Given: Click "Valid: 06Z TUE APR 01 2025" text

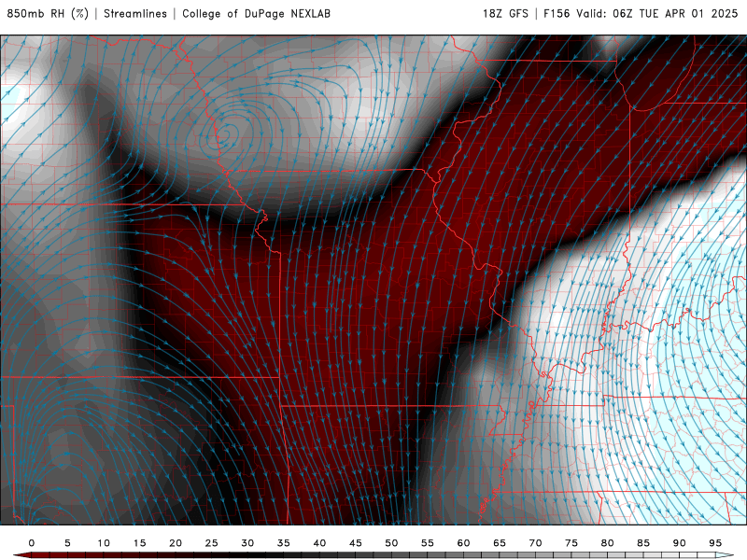Looking at the screenshot, I should [x=657, y=14].
